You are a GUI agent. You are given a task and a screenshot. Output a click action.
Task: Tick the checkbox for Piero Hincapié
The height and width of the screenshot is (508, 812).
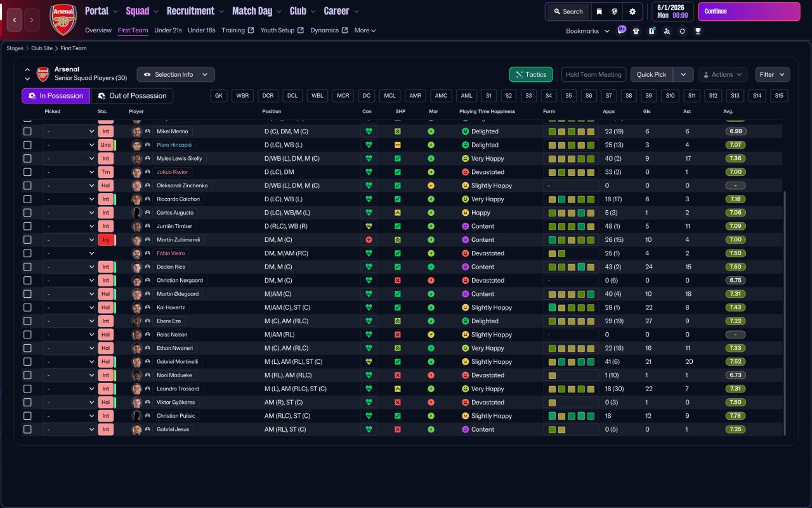(x=27, y=145)
